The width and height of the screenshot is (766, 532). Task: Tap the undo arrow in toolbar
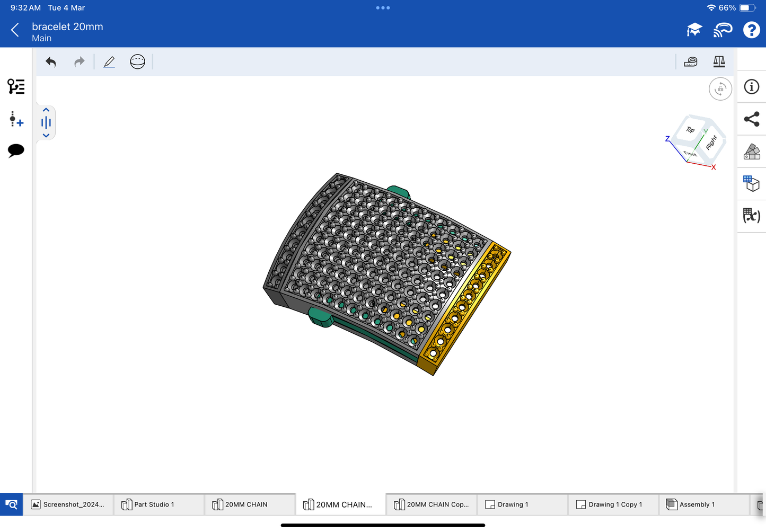(x=51, y=62)
